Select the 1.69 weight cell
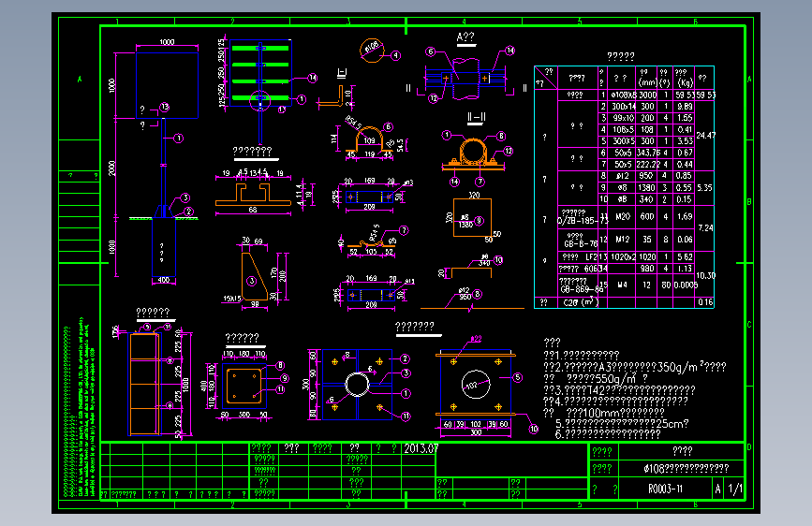This screenshot has width=812, height=526. pyautogui.click(x=685, y=217)
